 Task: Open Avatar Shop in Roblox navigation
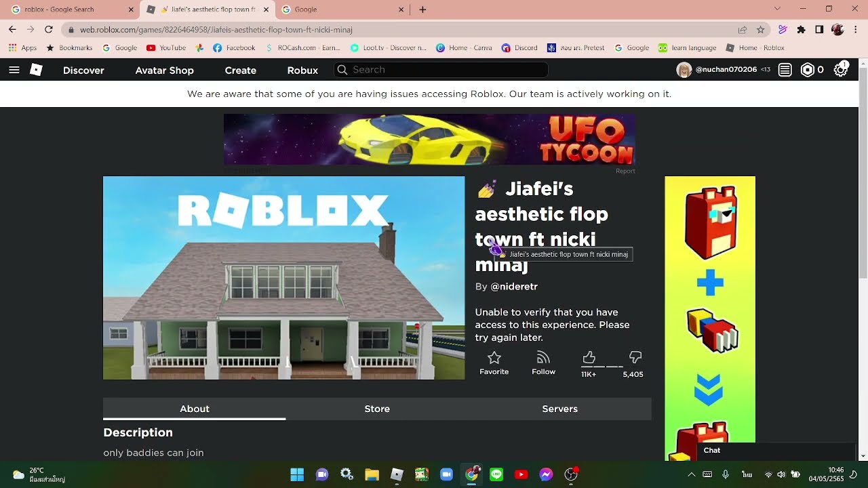click(x=164, y=70)
